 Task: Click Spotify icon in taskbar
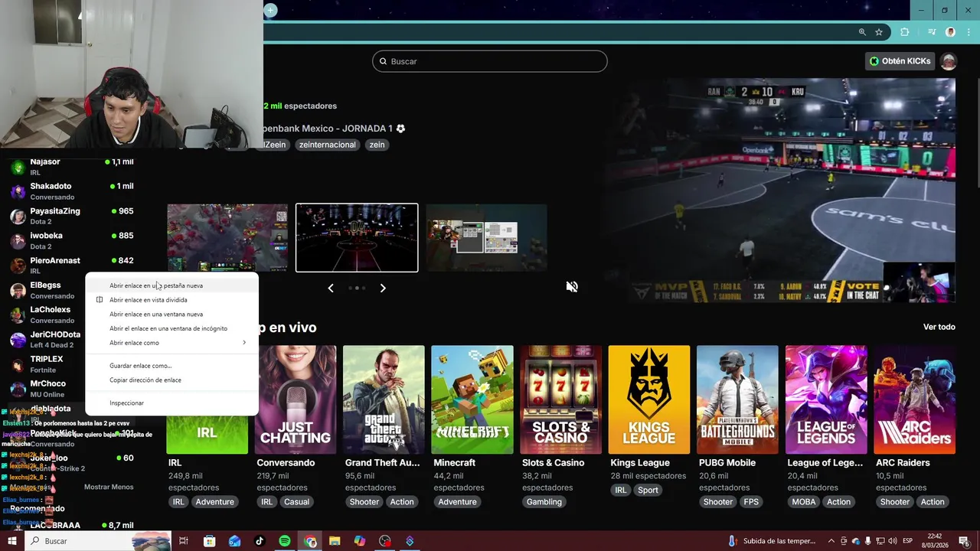coord(284,541)
